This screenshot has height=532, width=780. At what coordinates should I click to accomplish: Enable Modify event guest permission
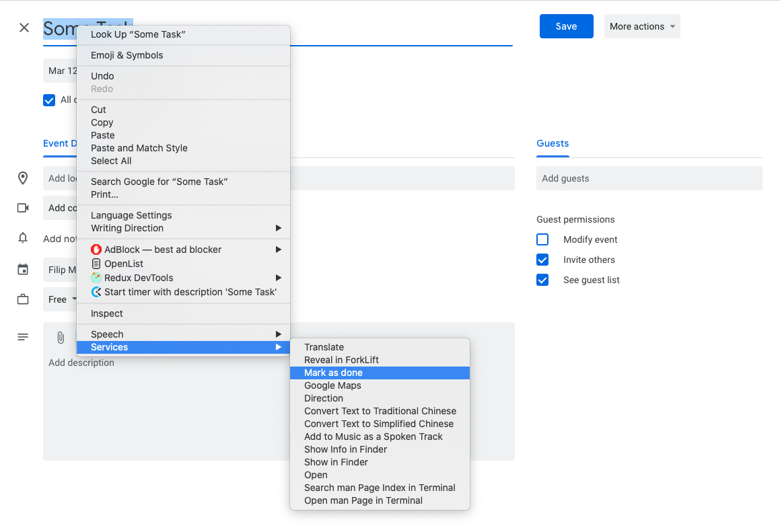[542, 239]
